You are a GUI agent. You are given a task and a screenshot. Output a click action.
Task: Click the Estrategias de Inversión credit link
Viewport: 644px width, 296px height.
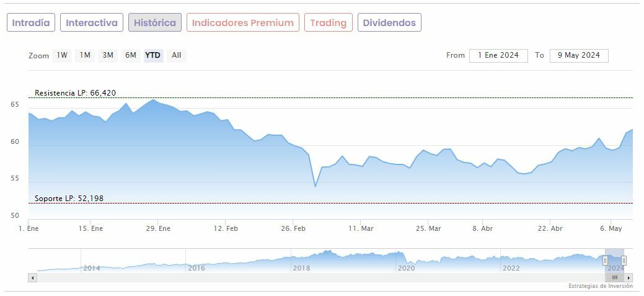[600, 286]
